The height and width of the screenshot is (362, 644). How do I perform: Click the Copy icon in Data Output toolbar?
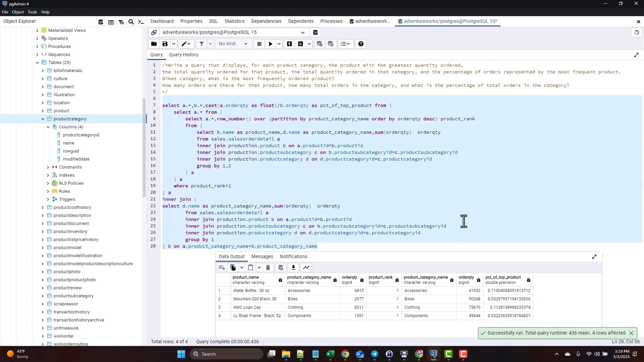[233, 267]
